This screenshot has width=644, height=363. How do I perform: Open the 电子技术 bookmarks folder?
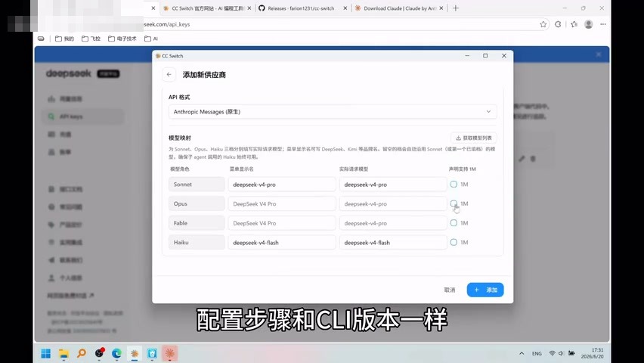tap(122, 39)
